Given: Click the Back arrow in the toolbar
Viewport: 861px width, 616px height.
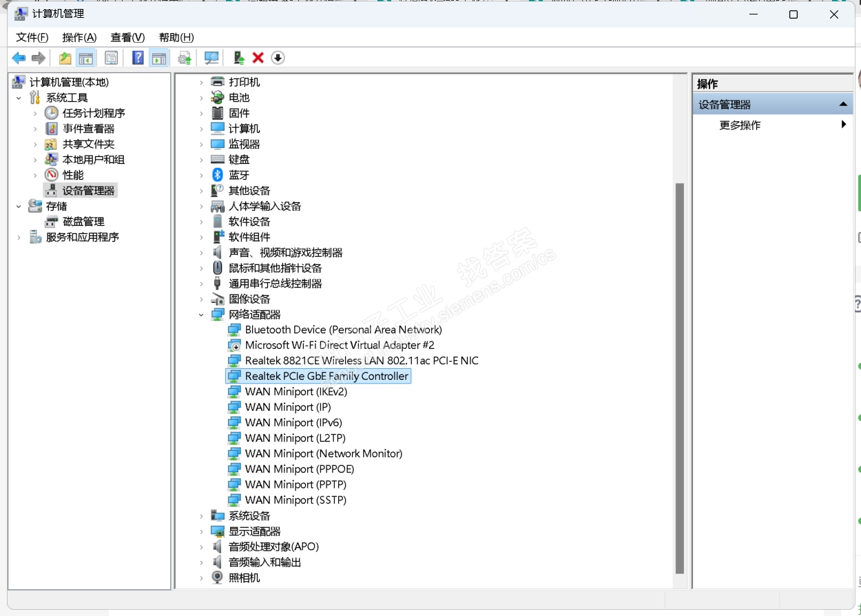Looking at the screenshot, I should click(19, 58).
